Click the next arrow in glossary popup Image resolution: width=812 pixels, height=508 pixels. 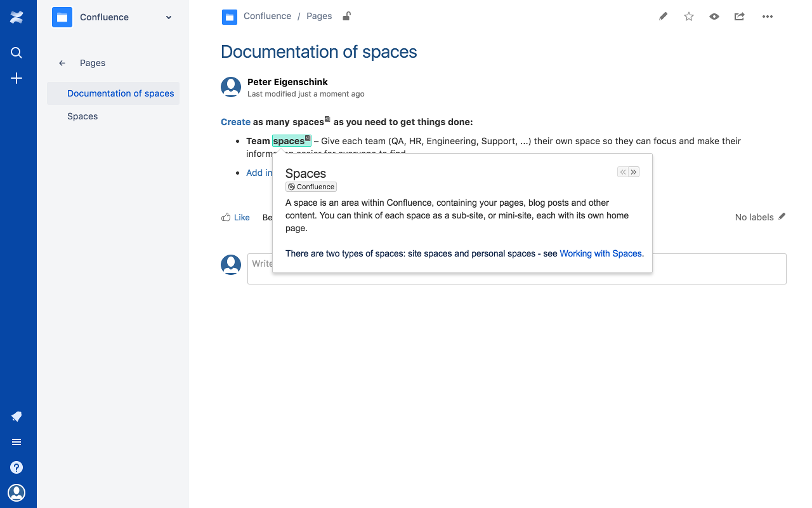pos(633,171)
